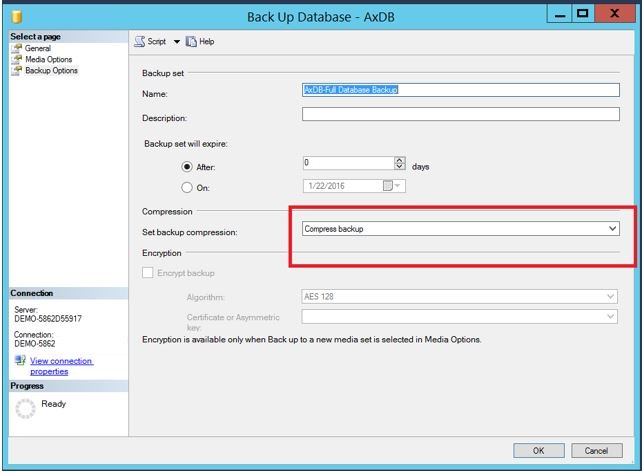Click the Cancel button

tap(597, 451)
